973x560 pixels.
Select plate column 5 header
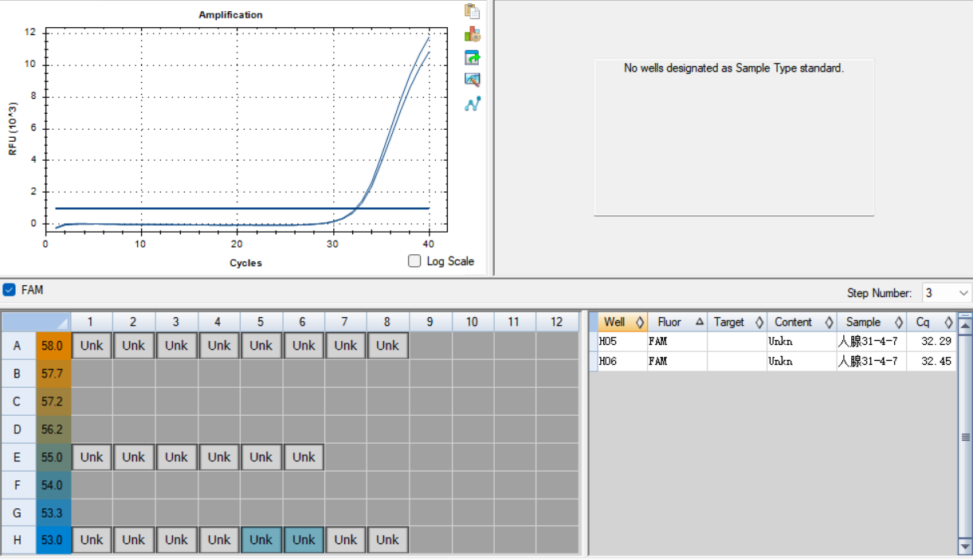pos(261,322)
